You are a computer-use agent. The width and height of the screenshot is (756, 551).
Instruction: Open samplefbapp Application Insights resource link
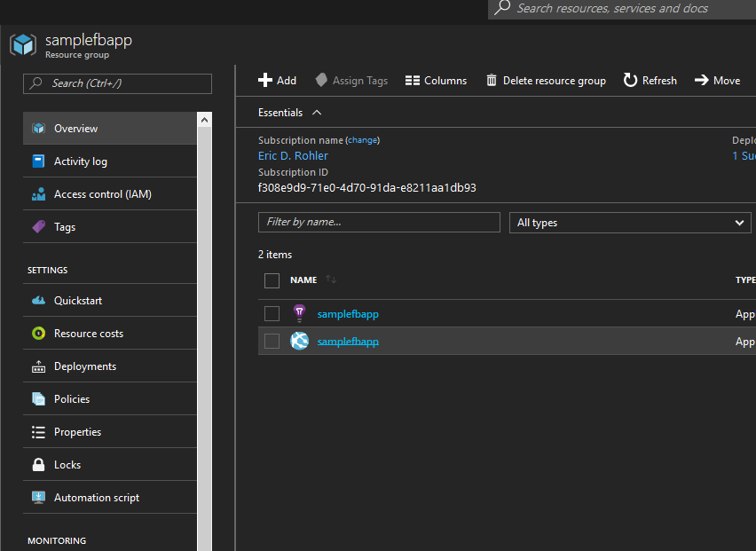click(x=348, y=314)
